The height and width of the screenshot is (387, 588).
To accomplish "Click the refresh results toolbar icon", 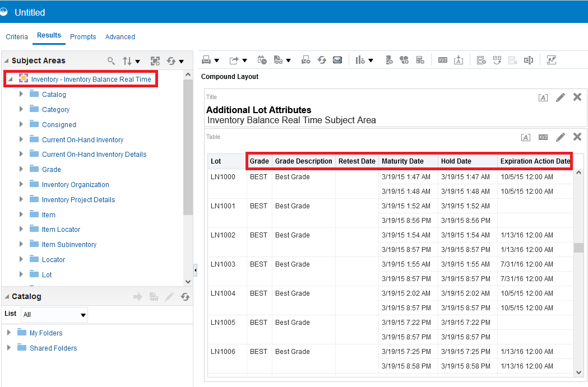I will pos(322,60).
